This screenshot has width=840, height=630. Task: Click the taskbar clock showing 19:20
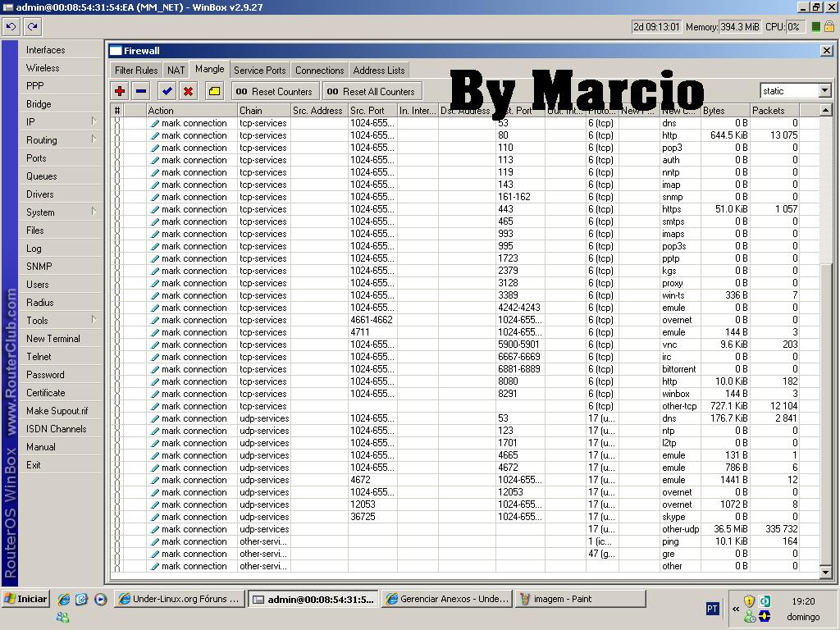coord(803,601)
